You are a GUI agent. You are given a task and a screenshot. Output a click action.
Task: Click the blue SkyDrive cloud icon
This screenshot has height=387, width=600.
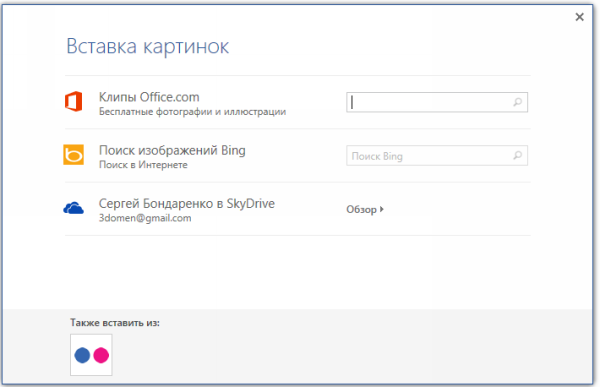(73, 208)
